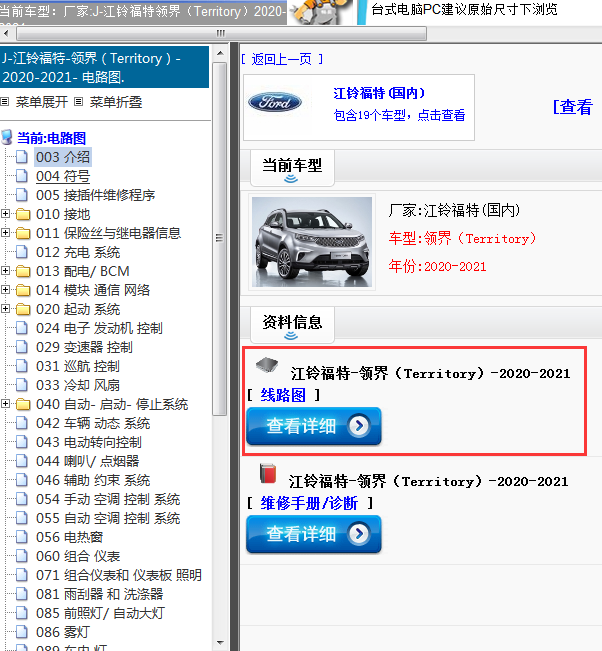Viewport: 602px width, 651px height.
Task: Expand the 040 自动-启动-停止系统 node
Action: [x=5, y=404]
